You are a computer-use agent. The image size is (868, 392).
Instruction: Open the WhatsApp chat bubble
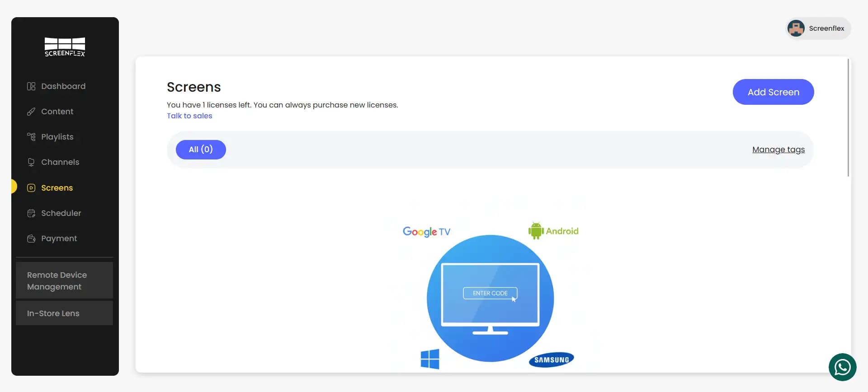pos(842,367)
